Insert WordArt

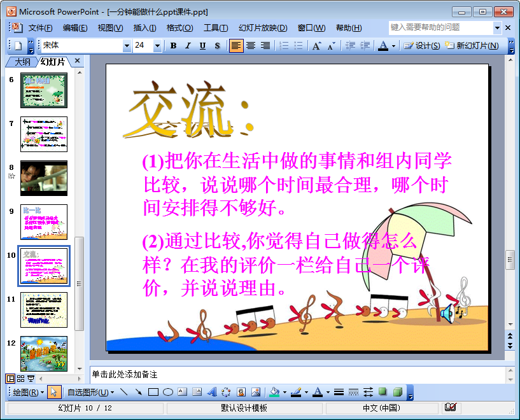(211, 393)
